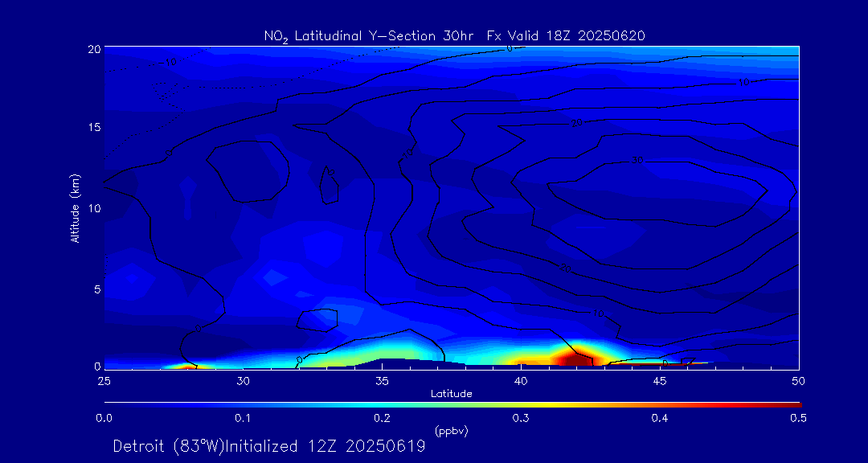Click latitude axis tick label "35"
This screenshot has width=868, height=463.
pyautogui.click(x=382, y=380)
